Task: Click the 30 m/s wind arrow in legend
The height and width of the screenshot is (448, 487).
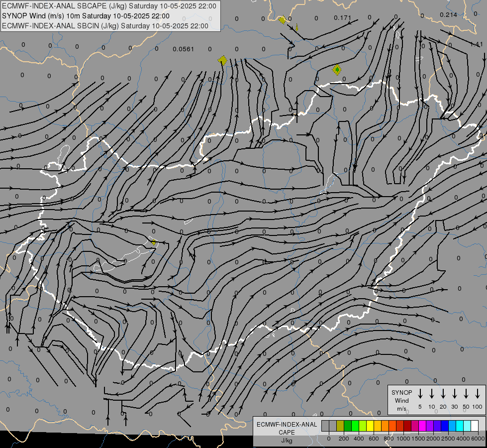Action: point(454,394)
